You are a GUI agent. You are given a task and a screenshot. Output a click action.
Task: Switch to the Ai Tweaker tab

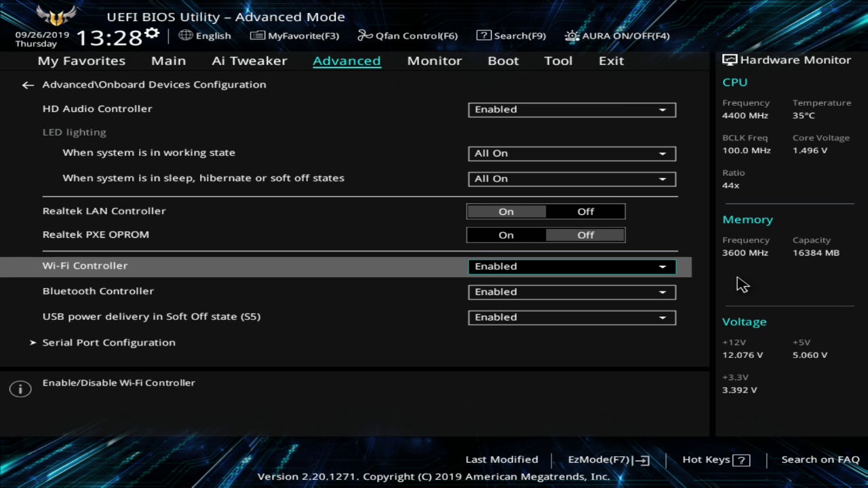250,60
